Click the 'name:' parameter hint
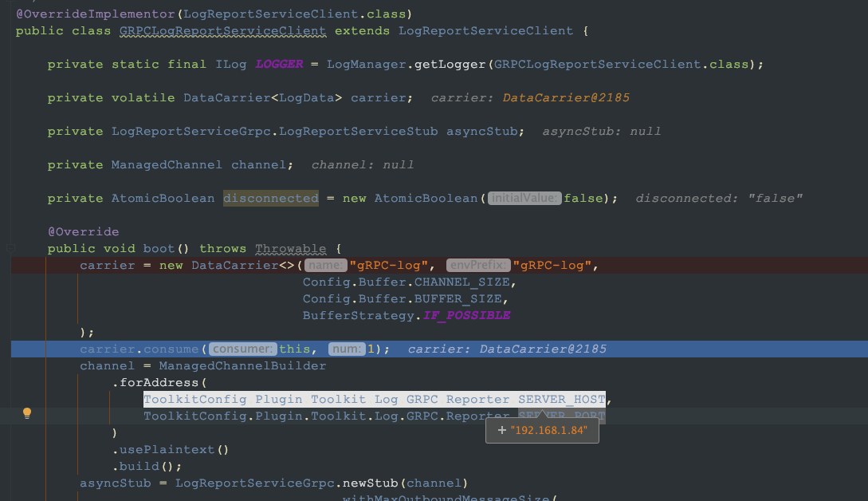Image resolution: width=868 pixels, height=501 pixels. (x=325, y=265)
